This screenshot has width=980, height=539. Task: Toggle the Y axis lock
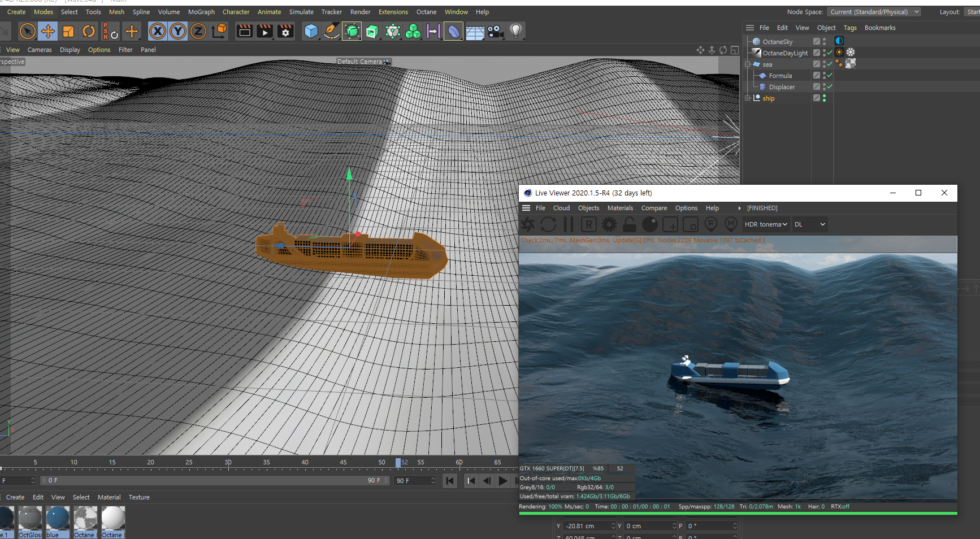[178, 32]
